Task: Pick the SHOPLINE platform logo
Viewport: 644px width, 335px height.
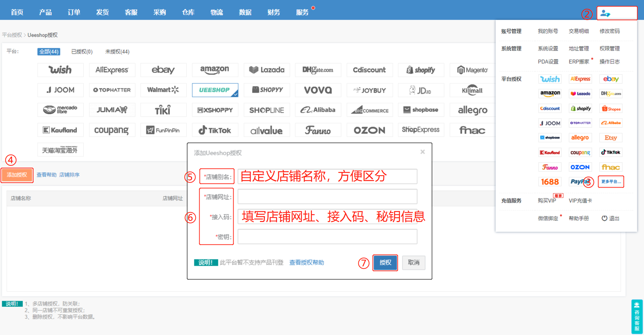Action: tap(267, 110)
